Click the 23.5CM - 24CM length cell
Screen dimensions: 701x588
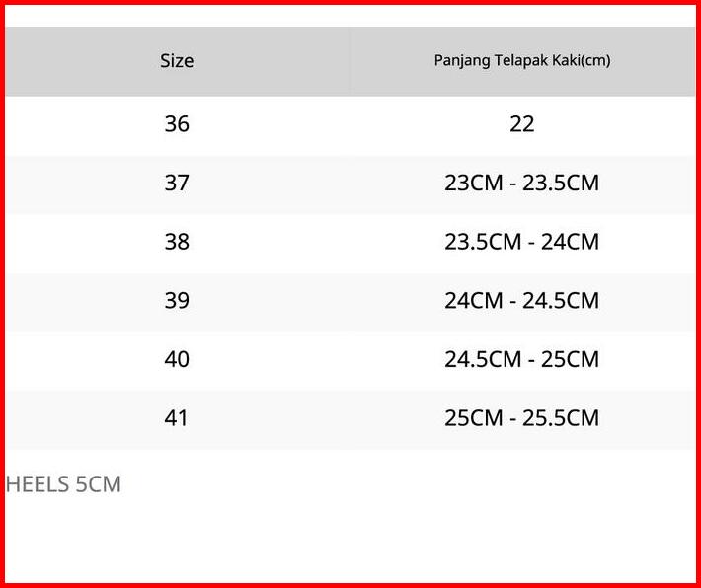click(x=522, y=242)
